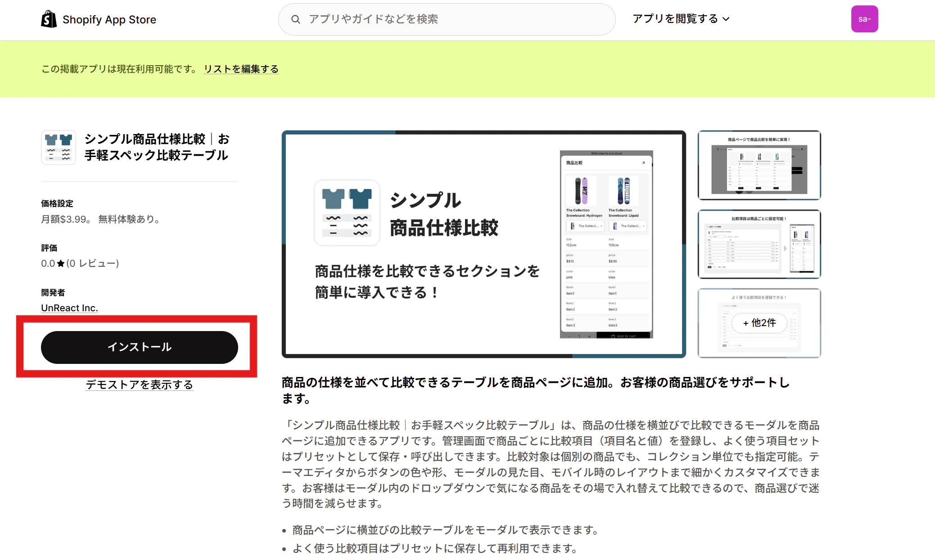Open the (0 レビュー) reviews text
Image resolution: width=935 pixels, height=560 pixels.
tap(93, 264)
